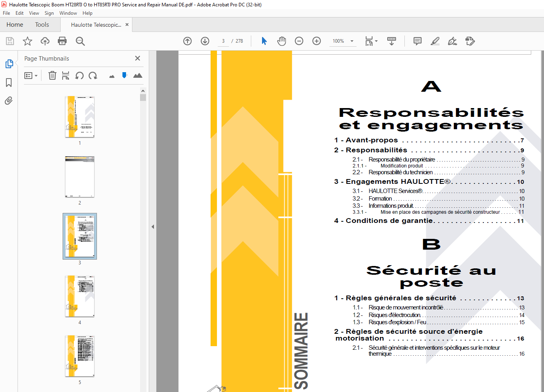
Task: Click the insert pages icon
Action: [66, 75]
